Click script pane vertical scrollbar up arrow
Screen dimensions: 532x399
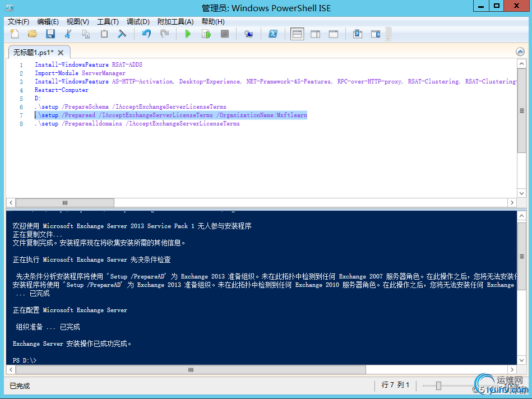[x=521, y=63]
